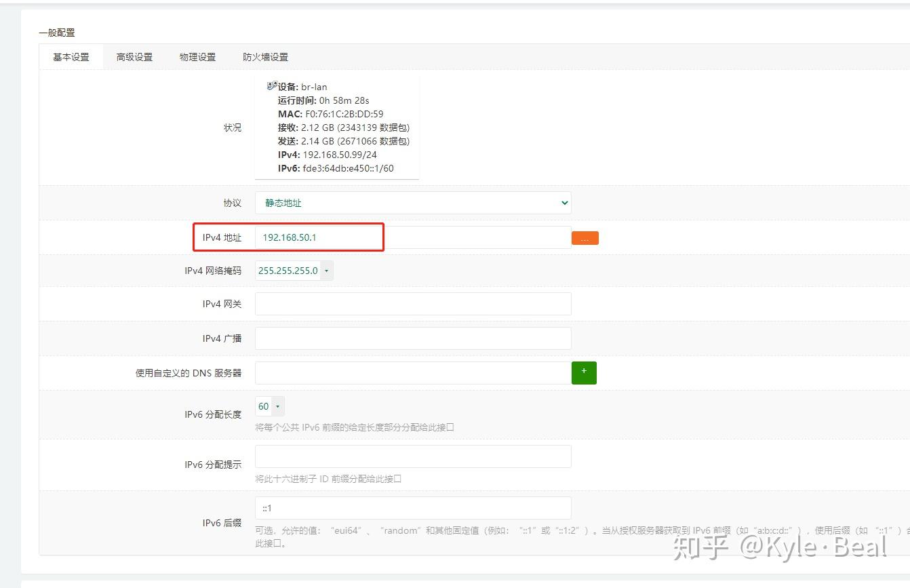Click the 状况 device status panel

(339, 128)
